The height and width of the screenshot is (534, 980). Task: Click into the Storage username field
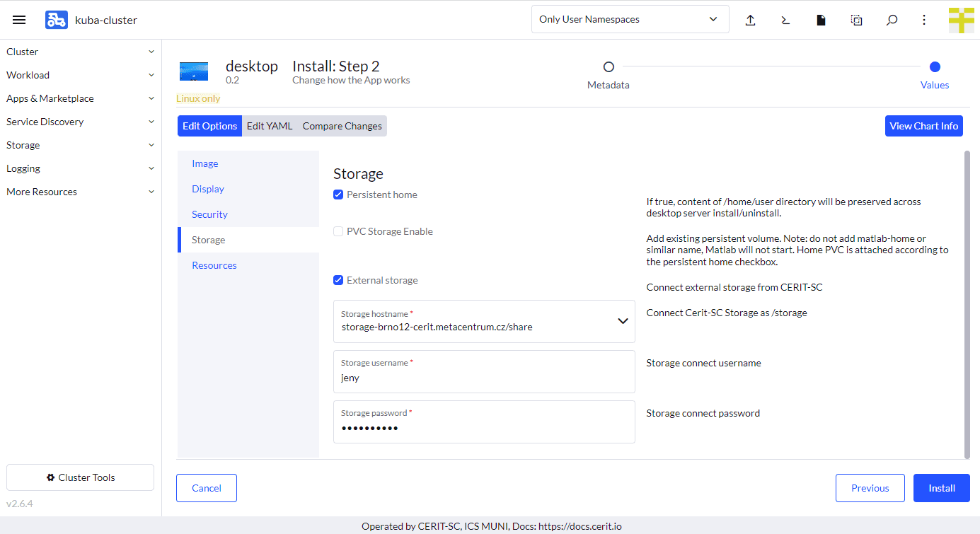coord(484,378)
